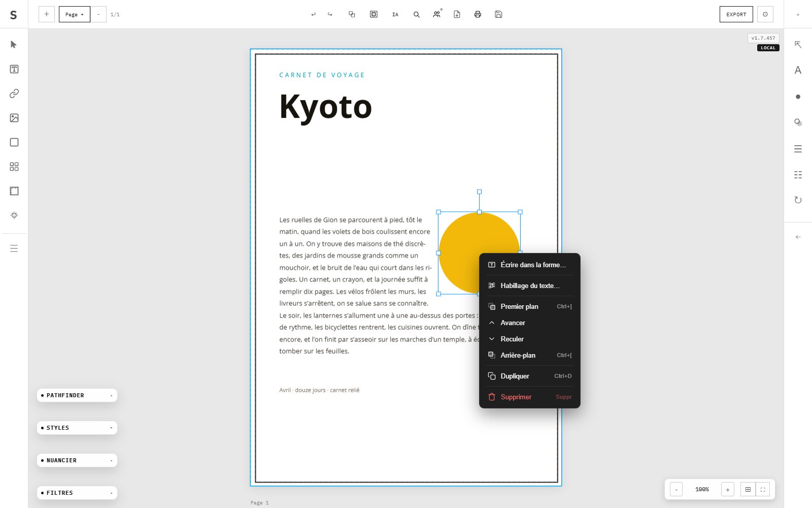The height and width of the screenshot is (508, 812).
Task: Expand the Nuancier panel
Action: 77,460
